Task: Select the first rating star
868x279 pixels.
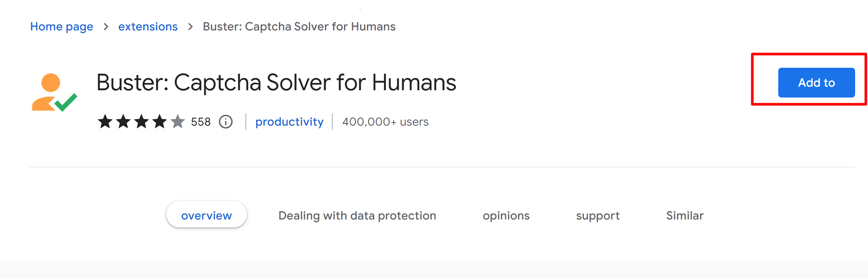Action: point(106,122)
